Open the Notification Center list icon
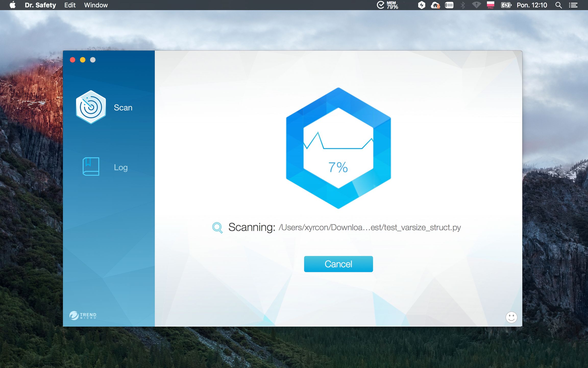This screenshot has height=368, width=588. click(573, 5)
